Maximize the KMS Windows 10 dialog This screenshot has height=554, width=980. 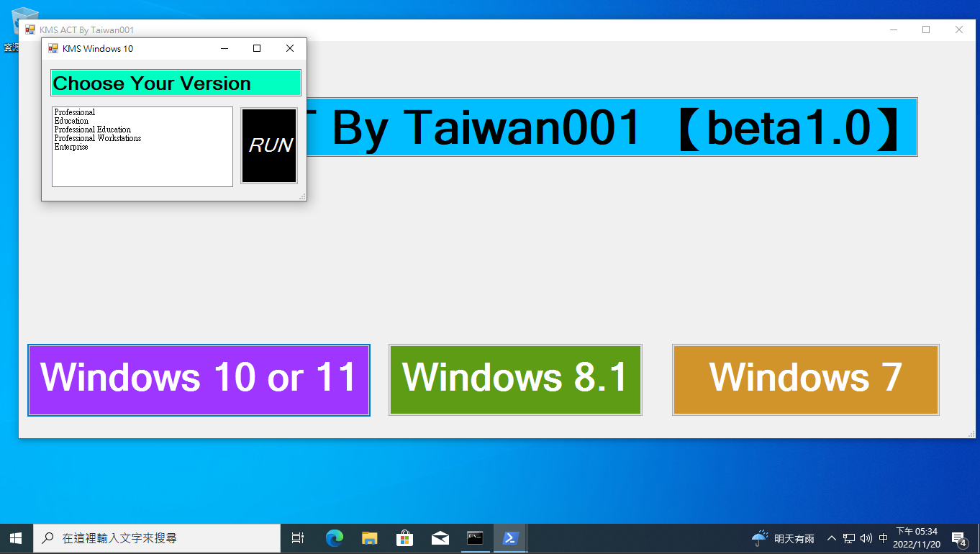tap(257, 48)
